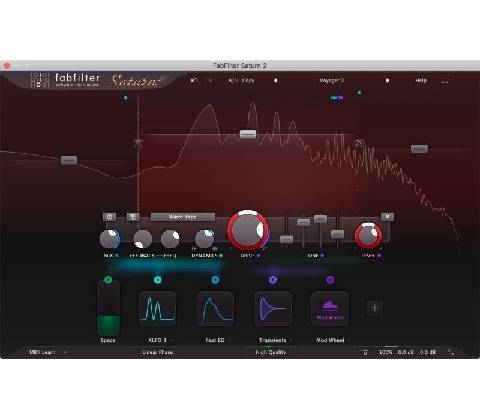
Task: Click the undo arrow in the top bar
Action: [x=194, y=80]
